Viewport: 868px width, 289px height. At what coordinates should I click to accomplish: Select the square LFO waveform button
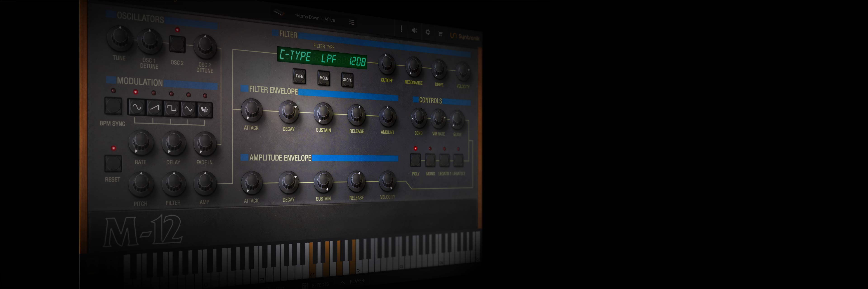(172, 109)
